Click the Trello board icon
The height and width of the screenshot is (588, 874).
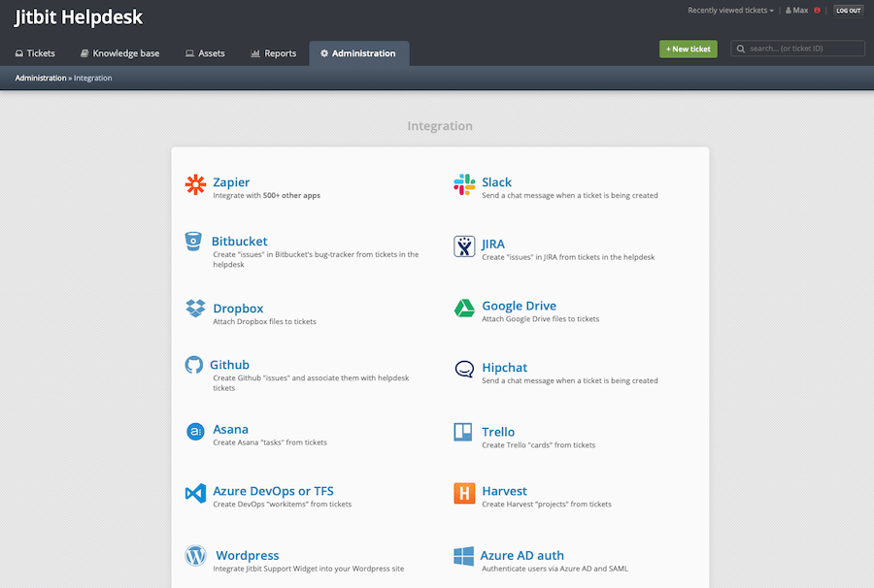pos(462,432)
